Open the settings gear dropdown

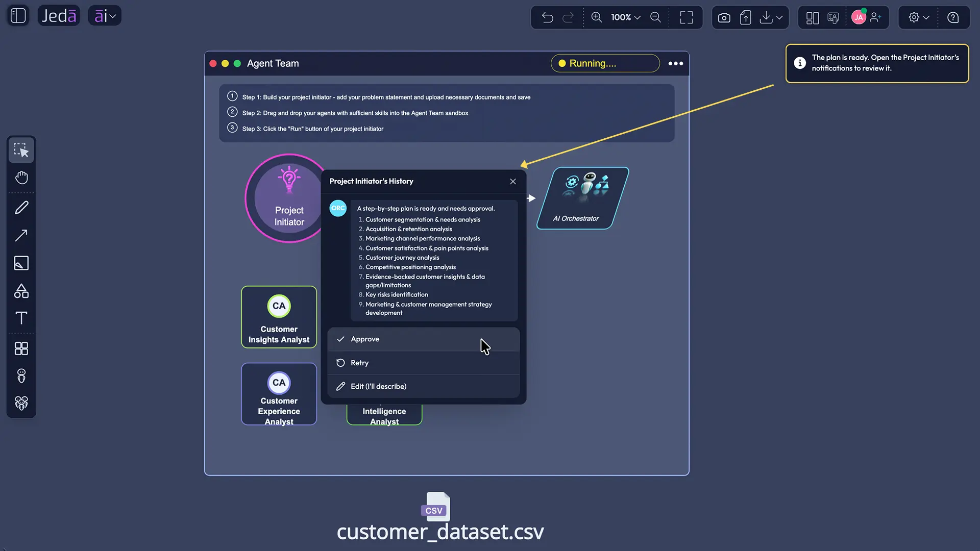coord(919,17)
